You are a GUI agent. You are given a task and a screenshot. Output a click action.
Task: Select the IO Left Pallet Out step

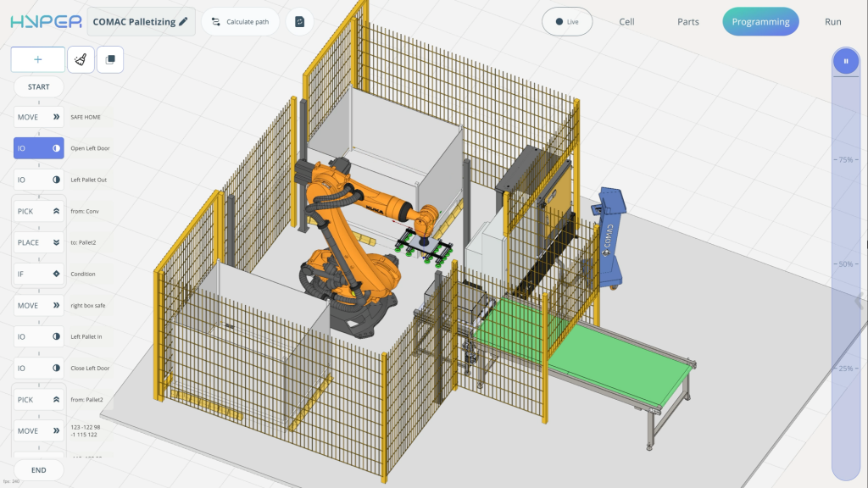point(39,180)
